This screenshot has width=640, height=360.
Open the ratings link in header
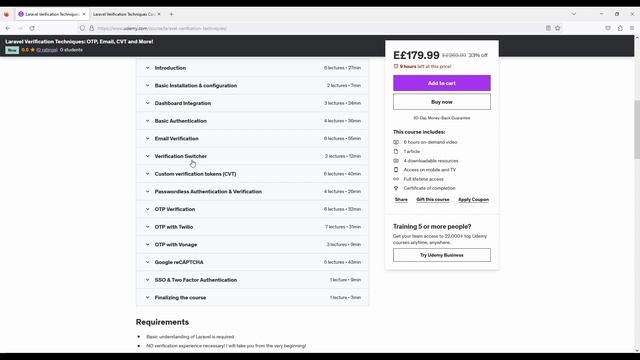(x=47, y=50)
